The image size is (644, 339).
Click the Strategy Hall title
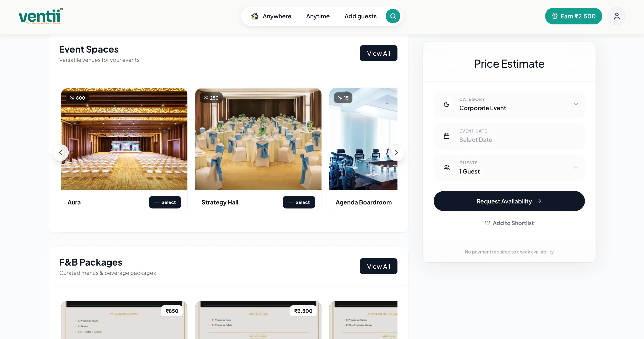click(x=220, y=202)
